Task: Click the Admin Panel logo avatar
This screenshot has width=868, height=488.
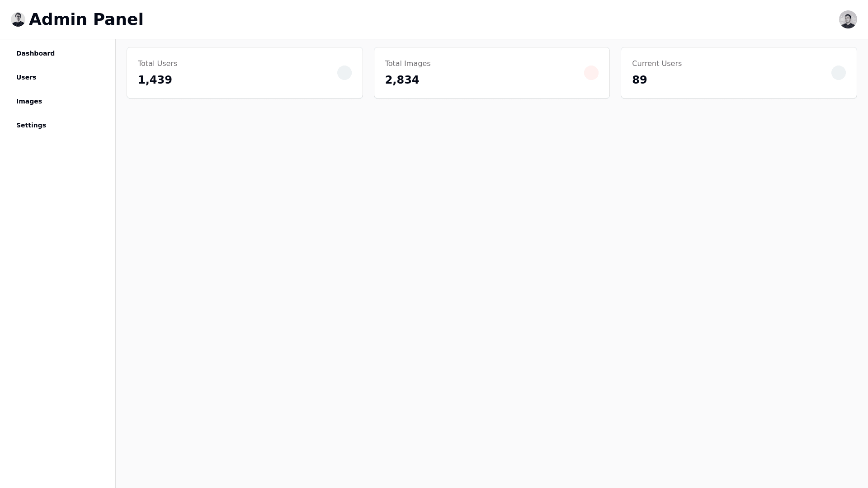Action: [18, 19]
